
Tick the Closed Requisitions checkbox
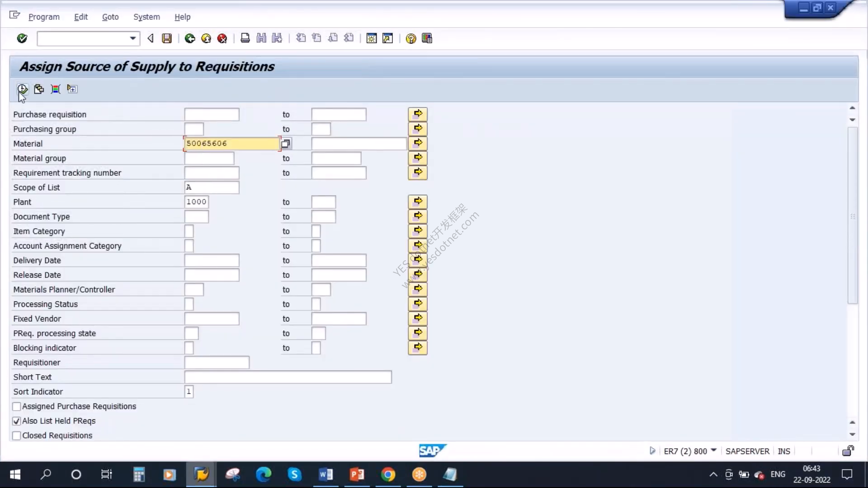[x=17, y=435]
